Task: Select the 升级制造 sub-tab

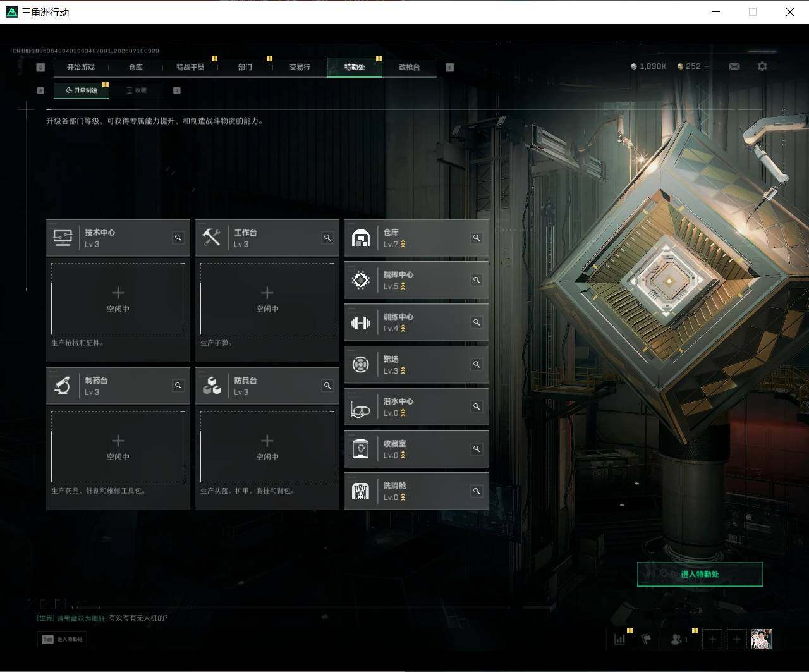Action: 82,90
